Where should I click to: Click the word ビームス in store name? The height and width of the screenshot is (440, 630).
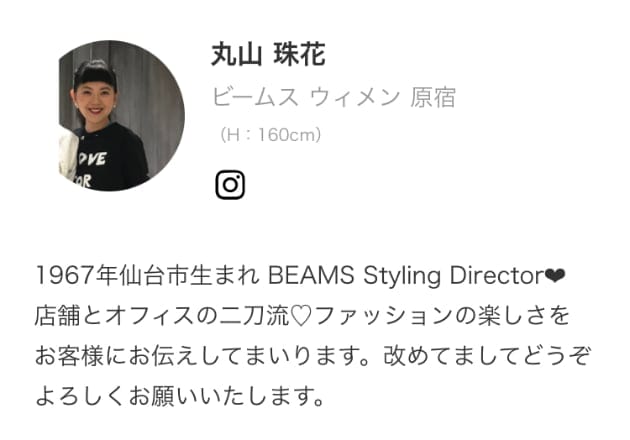point(255,97)
